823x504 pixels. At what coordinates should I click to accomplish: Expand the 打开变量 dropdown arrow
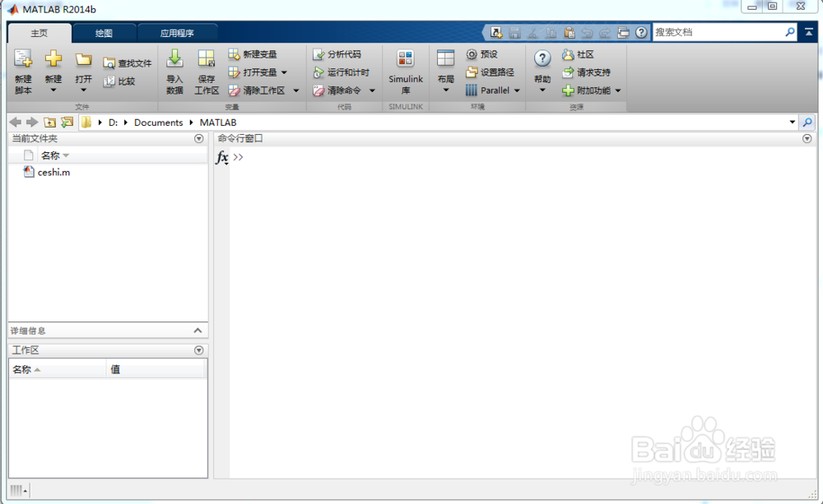point(284,72)
